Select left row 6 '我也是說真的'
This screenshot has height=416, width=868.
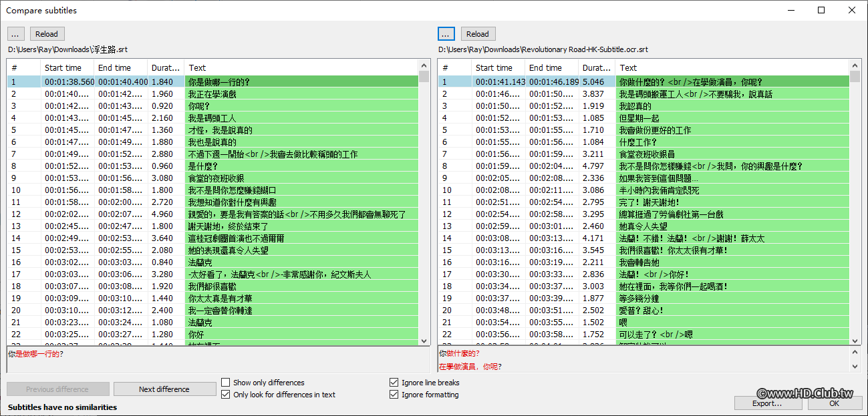click(x=212, y=142)
